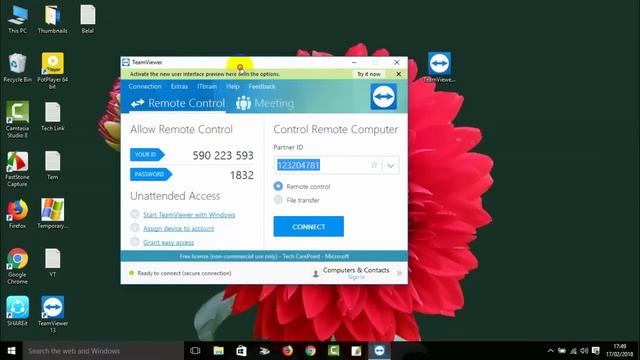
Task: Open File Explorer from taskbar
Action: pyautogui.click(x=218, y=351)
